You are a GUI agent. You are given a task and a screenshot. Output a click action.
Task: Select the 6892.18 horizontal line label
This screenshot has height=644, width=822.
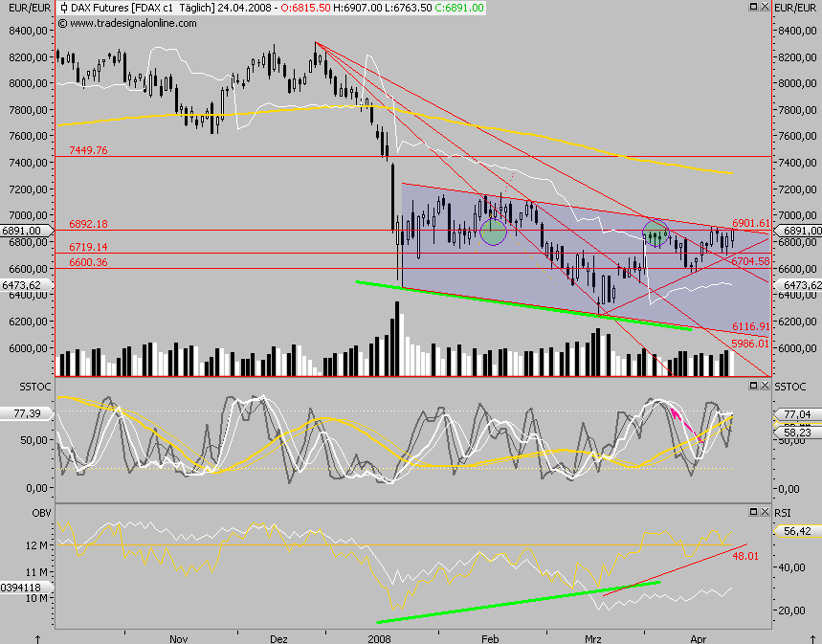(88, 223)
